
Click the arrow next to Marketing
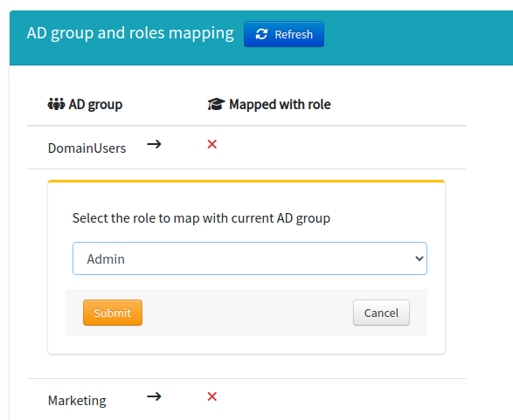pos(154,396)
